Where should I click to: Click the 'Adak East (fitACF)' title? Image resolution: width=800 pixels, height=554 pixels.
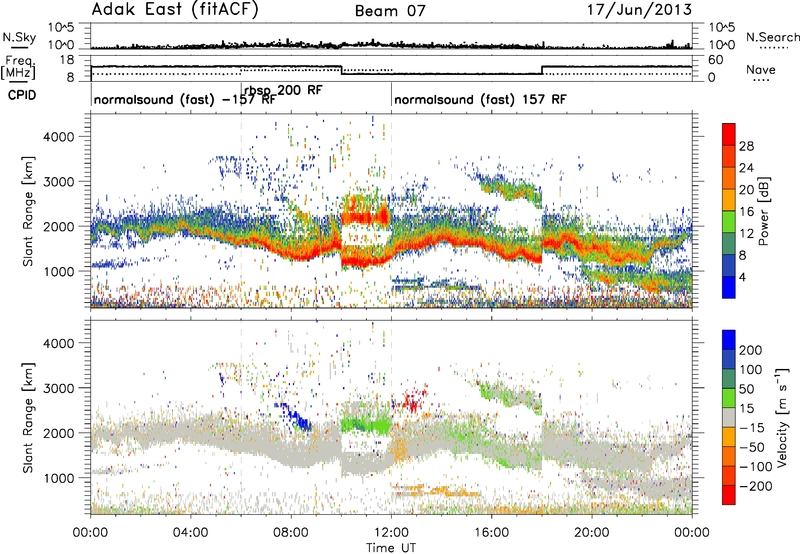[175, 9]
